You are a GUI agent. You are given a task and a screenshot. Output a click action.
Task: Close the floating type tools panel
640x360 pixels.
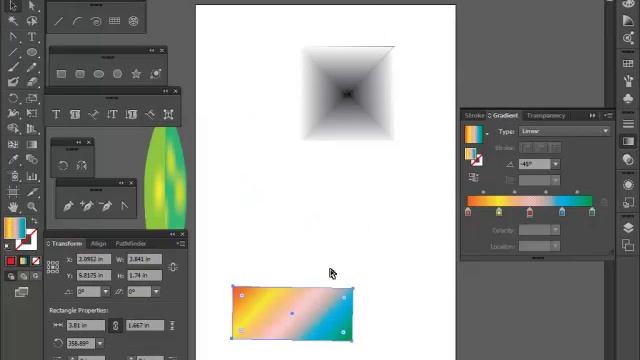point(176,91)
